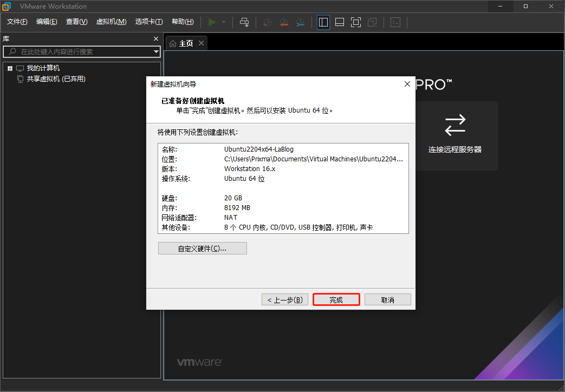Screen dimensions: 565x392
Task: Open the 编辑(E) menu
Action: click(x=47, y=22)
